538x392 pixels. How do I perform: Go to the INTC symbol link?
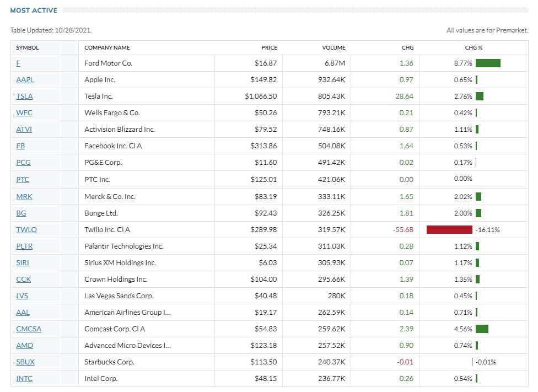point(24,379)
